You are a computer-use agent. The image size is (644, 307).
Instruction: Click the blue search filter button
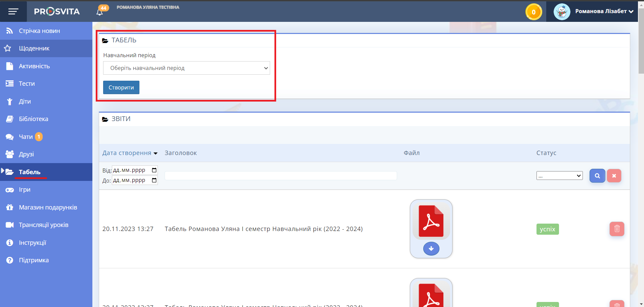coord(597,176)
